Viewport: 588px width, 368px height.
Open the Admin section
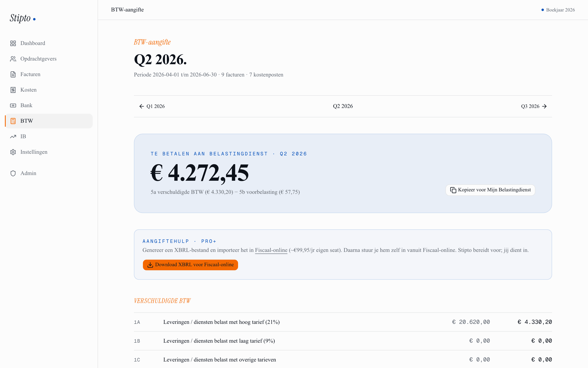[49, 173]
